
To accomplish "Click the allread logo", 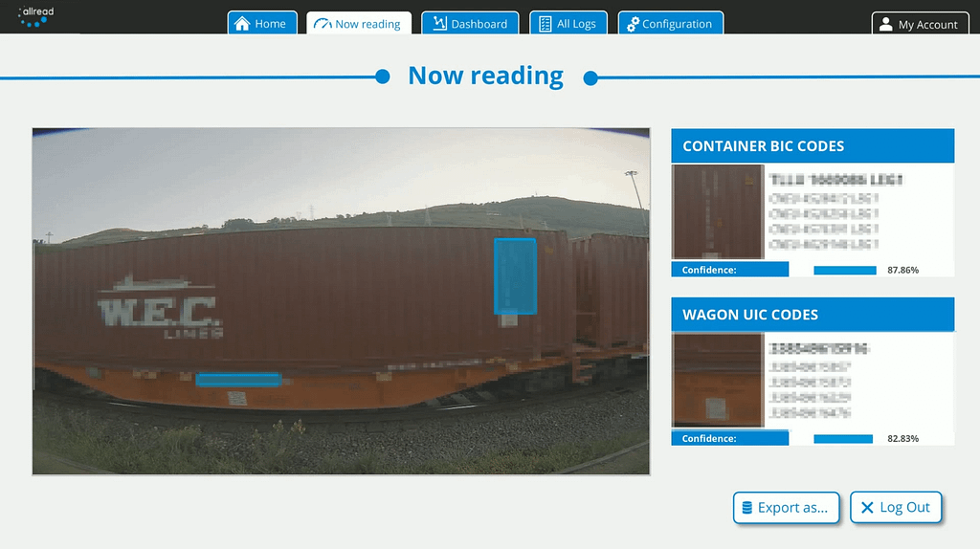I will [x=35, y=17].
